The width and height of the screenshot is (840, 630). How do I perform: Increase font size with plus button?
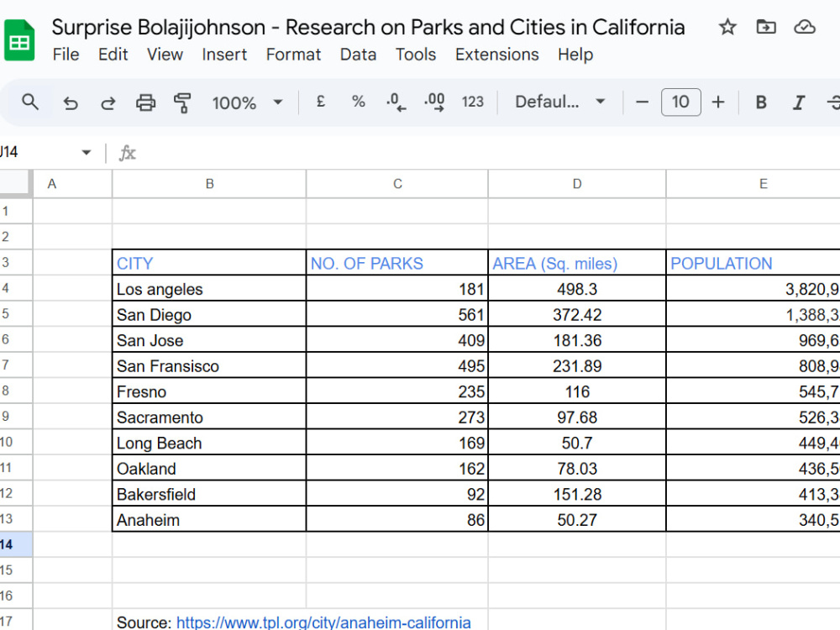pos(718,102)
